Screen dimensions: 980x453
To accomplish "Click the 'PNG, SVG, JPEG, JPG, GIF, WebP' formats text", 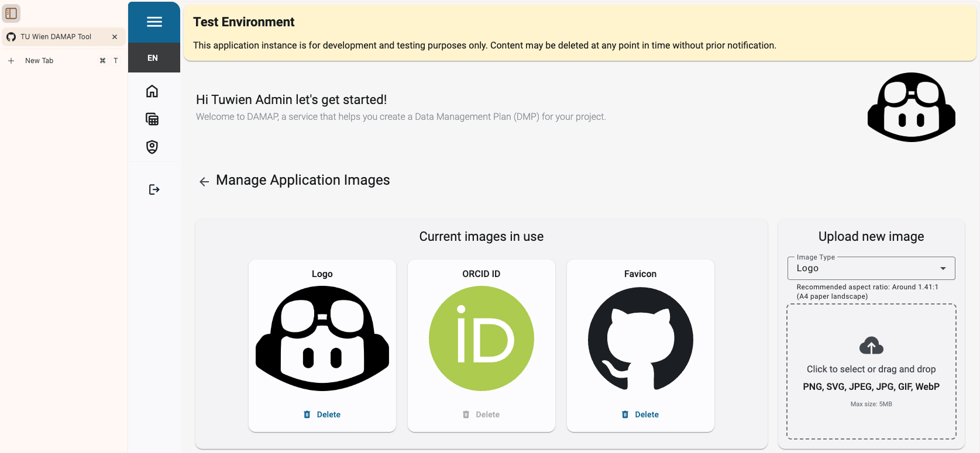I will 871,387.
